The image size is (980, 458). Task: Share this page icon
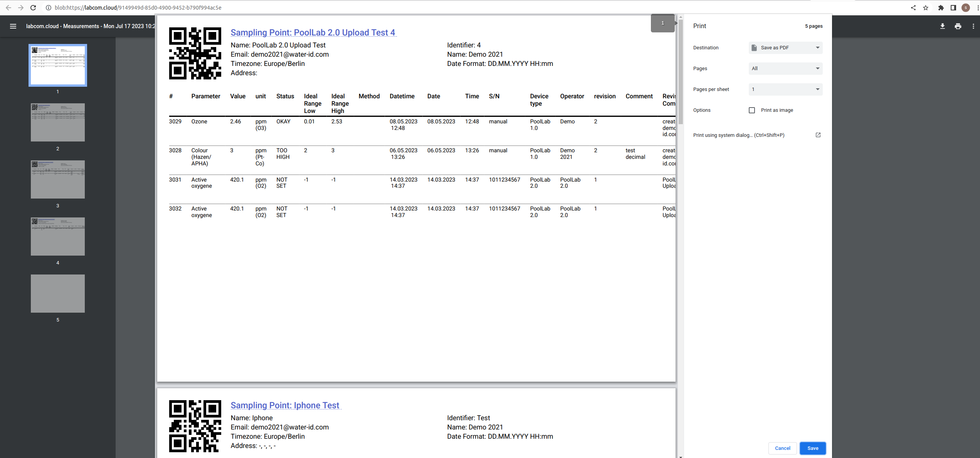(913, 8)
